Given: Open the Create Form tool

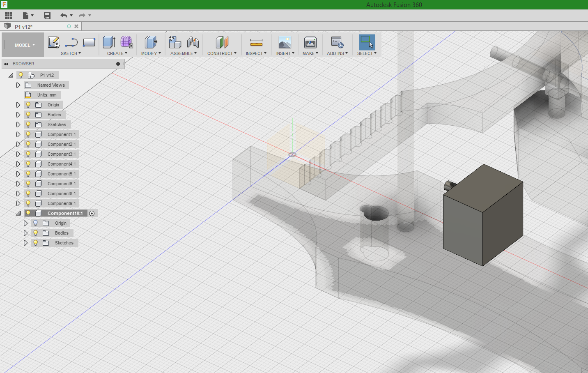Looking at the screenshot, I should tap(126, 42).
